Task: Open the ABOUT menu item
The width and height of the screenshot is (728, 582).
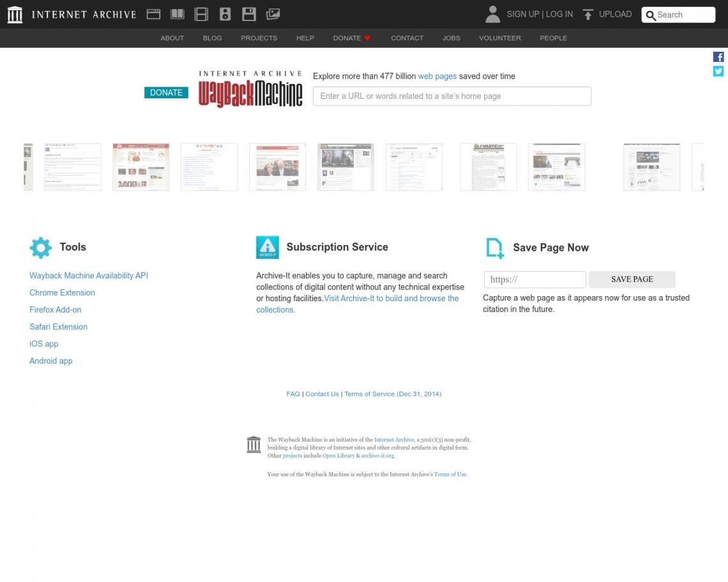Action: [172, 38]
